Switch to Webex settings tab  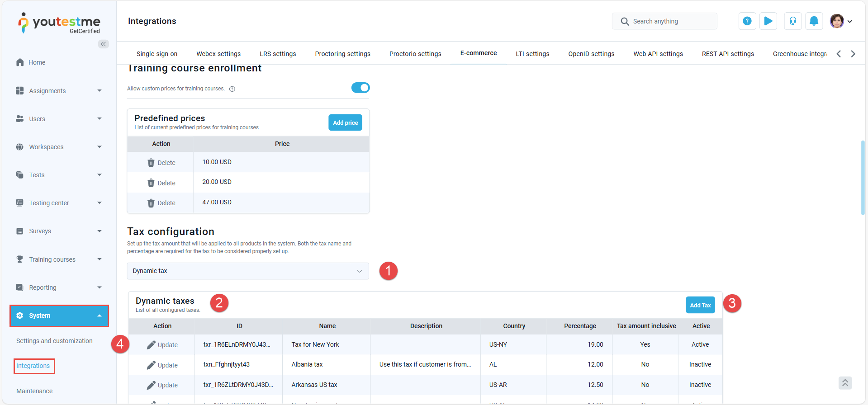[218, 54]
